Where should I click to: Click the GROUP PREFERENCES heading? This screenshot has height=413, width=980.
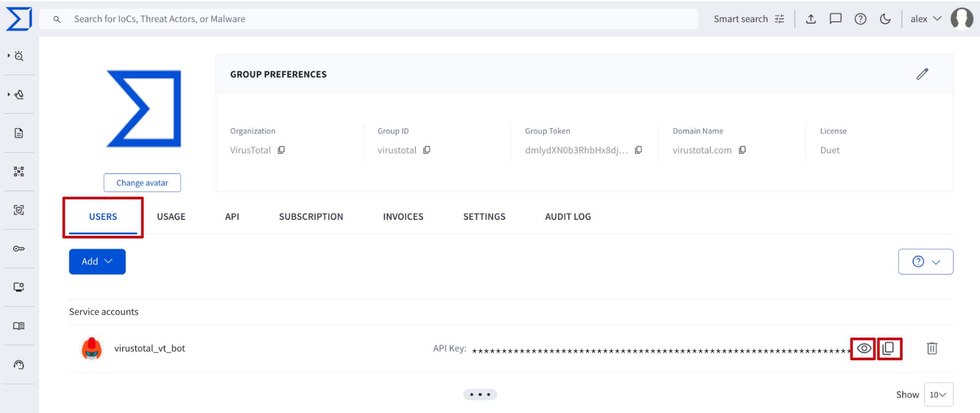(x=278, y=74)
